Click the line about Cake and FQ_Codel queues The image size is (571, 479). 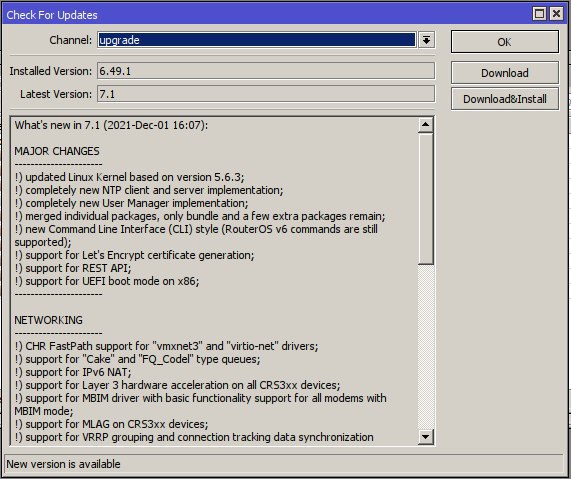pos(137,359)
